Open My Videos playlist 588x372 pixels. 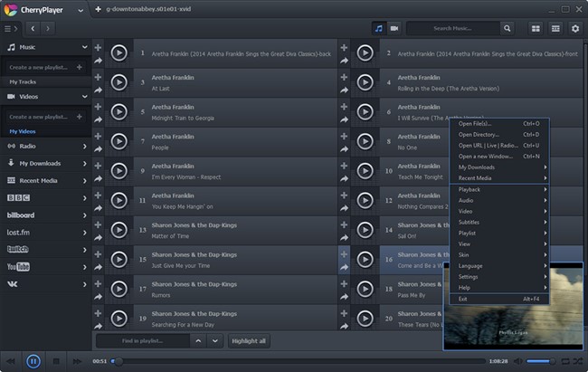coord(23,131)
